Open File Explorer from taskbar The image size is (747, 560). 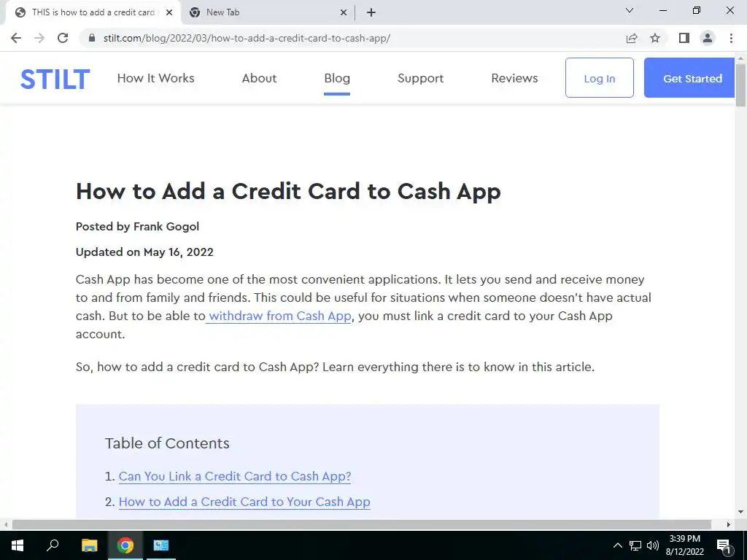[x=89, y=545]
